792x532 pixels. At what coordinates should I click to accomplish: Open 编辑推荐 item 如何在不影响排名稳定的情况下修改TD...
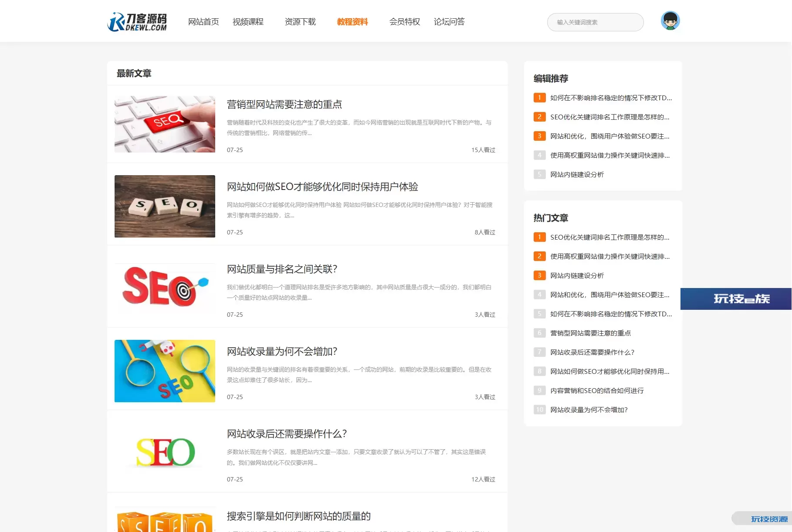pyautogui.click(x=611, y=98)
